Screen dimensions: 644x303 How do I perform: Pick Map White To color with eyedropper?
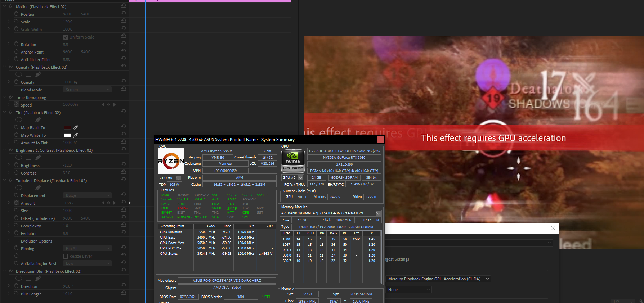(75, 135)
